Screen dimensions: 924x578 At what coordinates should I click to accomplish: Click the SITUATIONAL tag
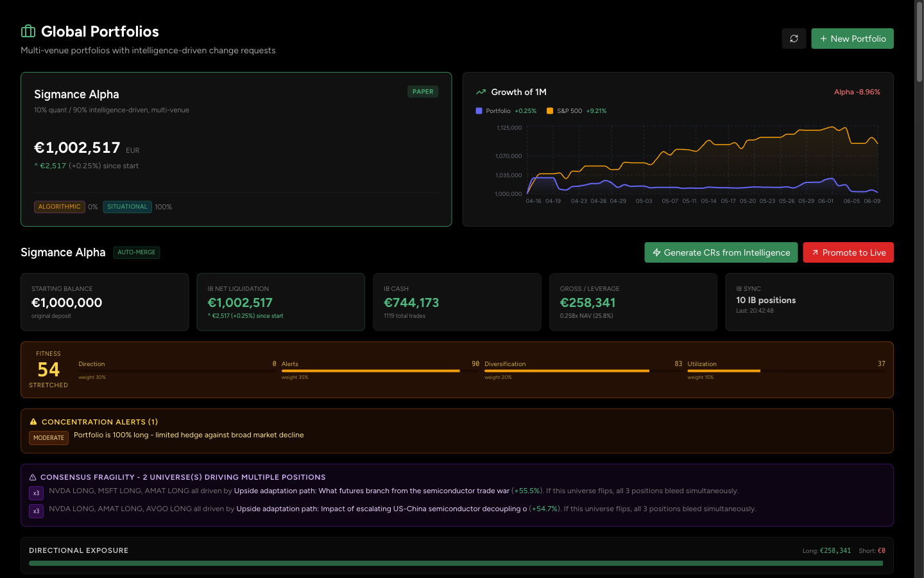click(127, 207)
